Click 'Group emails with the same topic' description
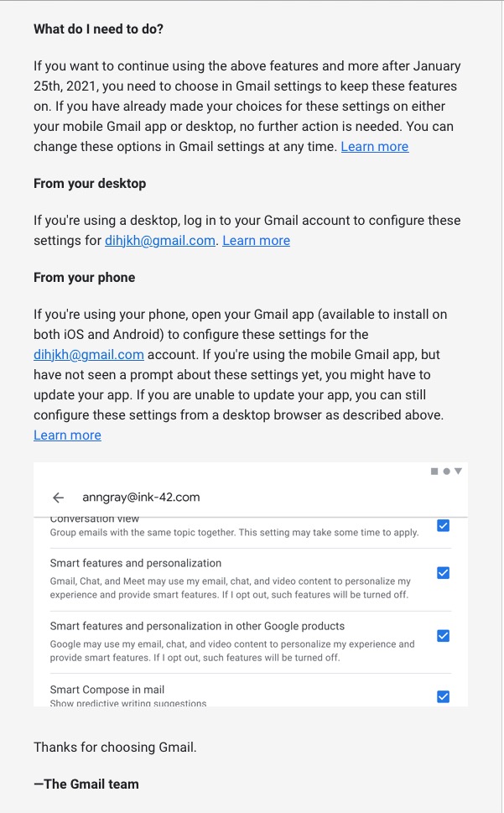 pos(234,532)
